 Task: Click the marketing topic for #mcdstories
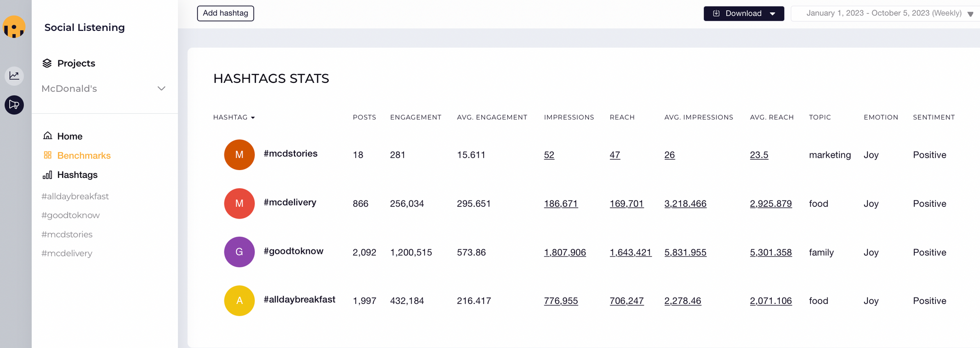(830, 155)
